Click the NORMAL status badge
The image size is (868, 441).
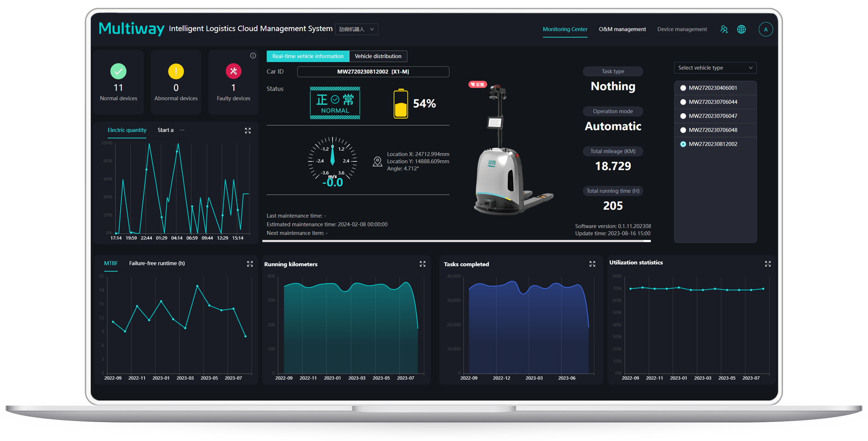click(335, 103)
